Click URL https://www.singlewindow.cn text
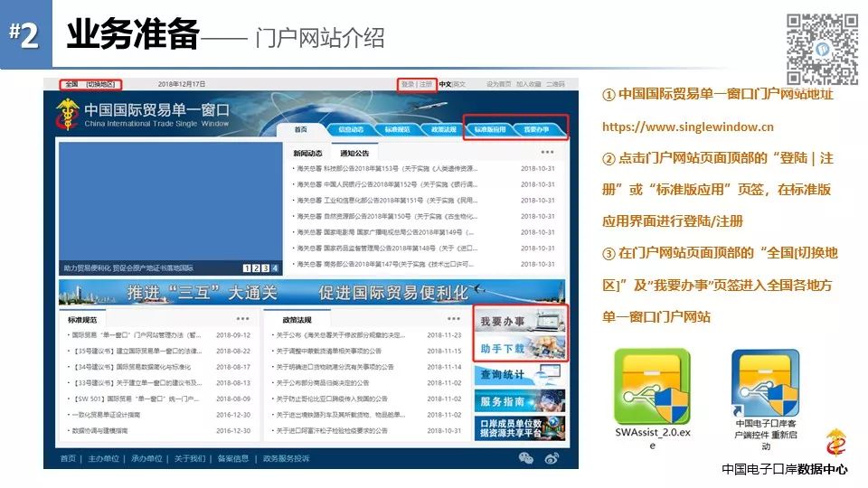The height and width of the screenshot is (488, 868). click(688, 127)
